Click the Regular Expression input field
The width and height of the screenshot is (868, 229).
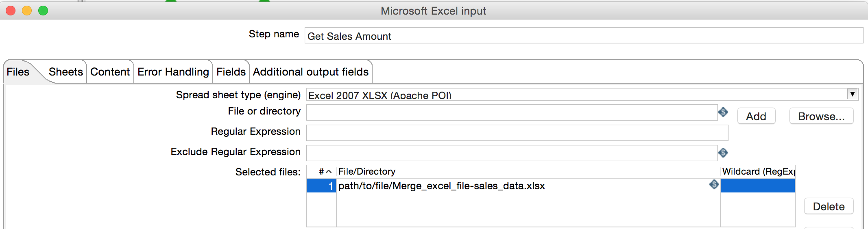(517, 133)
